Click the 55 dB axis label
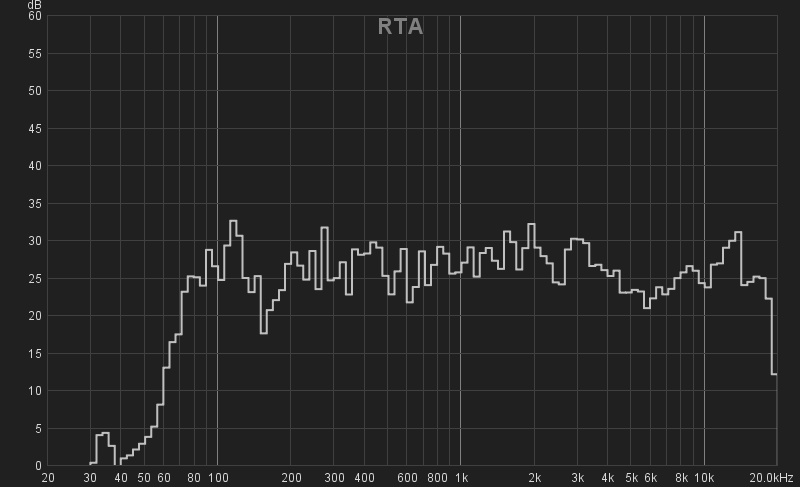Image resolution: width=800 pixels, height=487 pixels. click(x=35, y=54)
